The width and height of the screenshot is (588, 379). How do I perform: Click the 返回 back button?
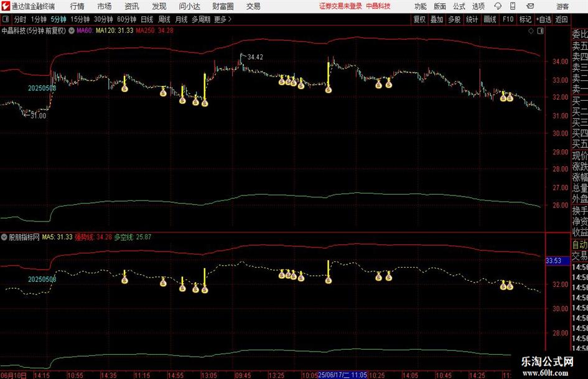[561, 19]
